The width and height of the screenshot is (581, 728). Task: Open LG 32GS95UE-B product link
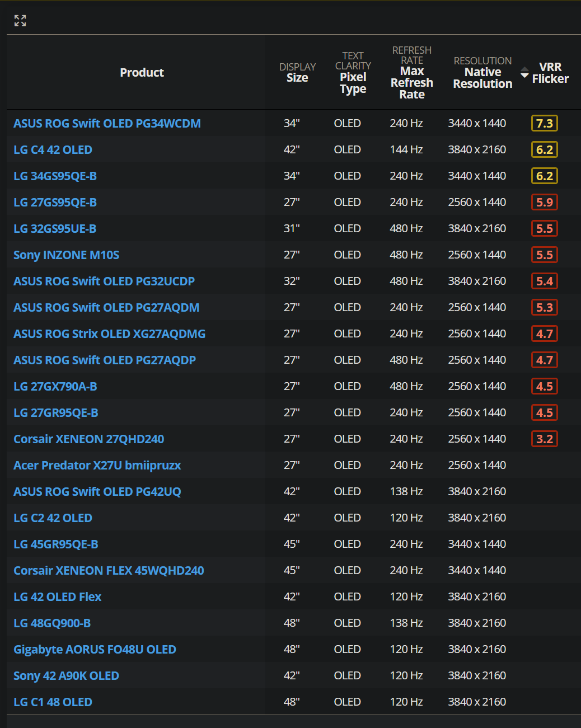(55, 228)
